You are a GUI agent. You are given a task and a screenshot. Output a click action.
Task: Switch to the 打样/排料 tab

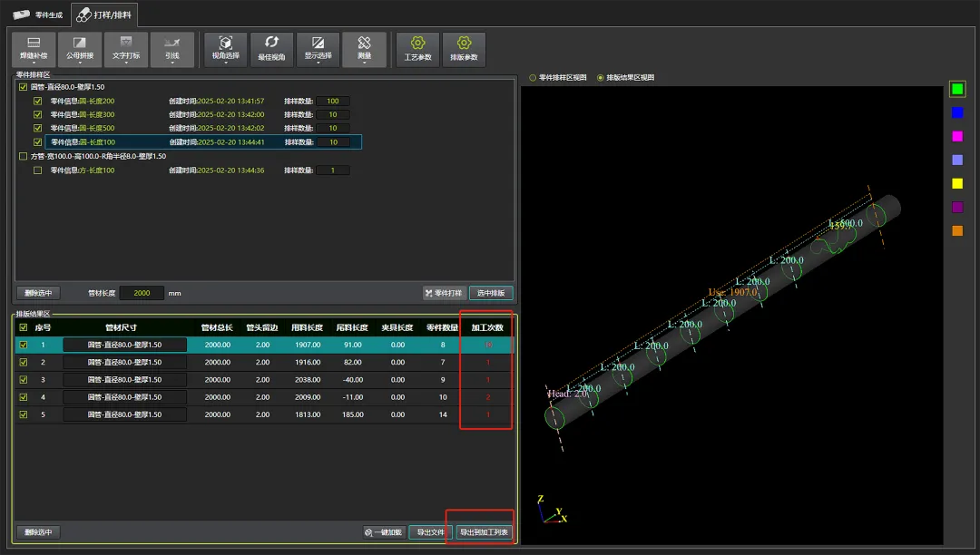point(104,15)
